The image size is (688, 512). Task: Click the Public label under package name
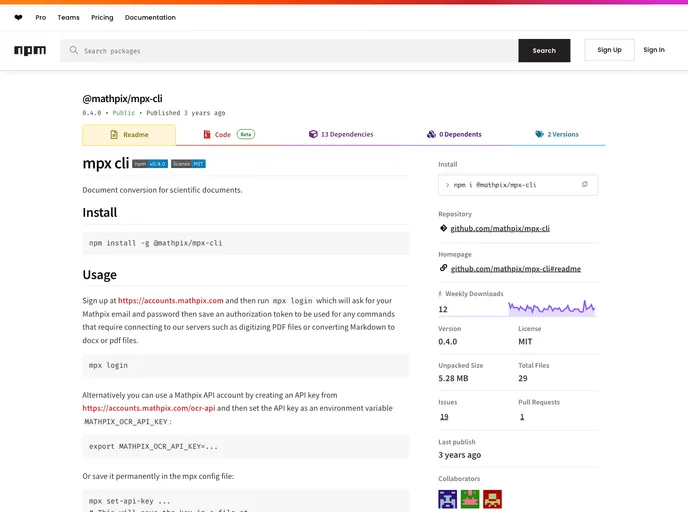[124, 113]
